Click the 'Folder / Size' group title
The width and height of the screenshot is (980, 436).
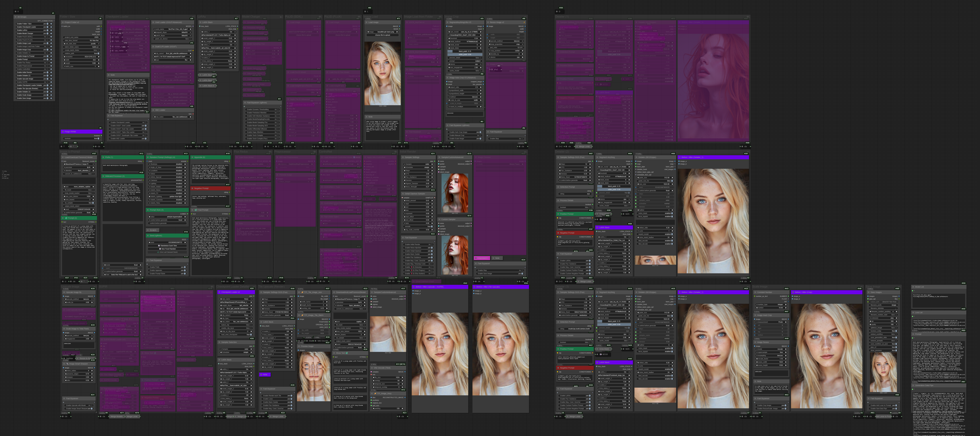(x=68, y=17)
